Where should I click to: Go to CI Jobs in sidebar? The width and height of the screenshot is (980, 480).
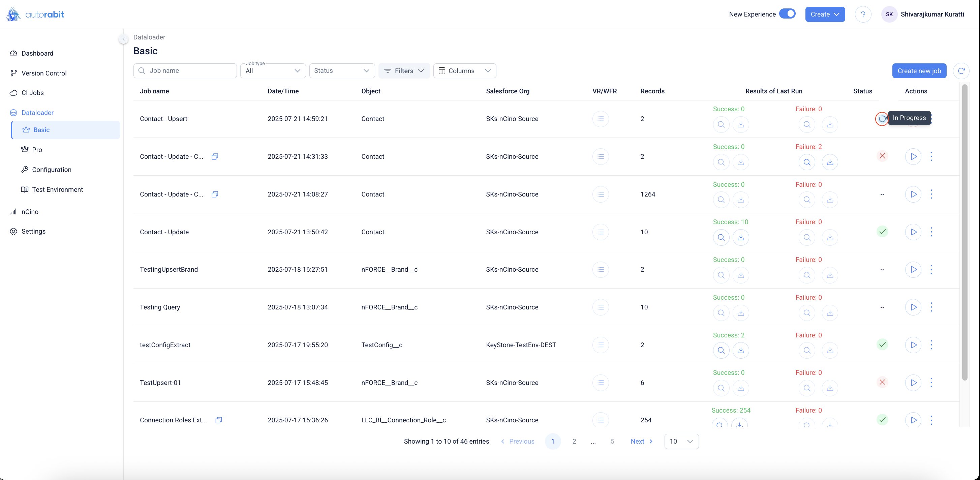[x=32, y=93]
